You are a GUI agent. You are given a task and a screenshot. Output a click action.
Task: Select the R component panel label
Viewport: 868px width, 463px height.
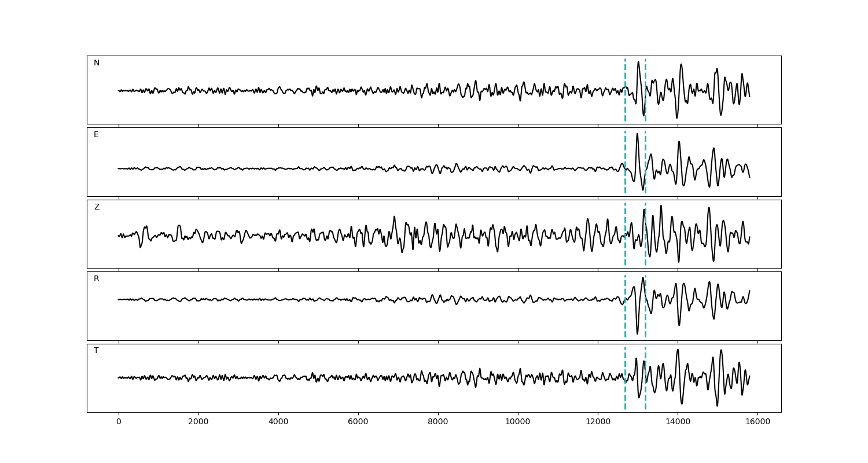(97, 279)
